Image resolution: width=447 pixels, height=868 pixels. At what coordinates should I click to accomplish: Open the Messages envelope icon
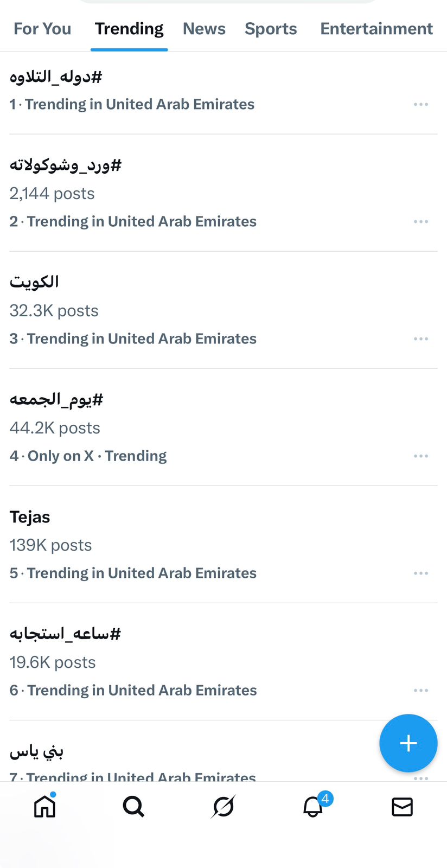click(x=402, y=807)
